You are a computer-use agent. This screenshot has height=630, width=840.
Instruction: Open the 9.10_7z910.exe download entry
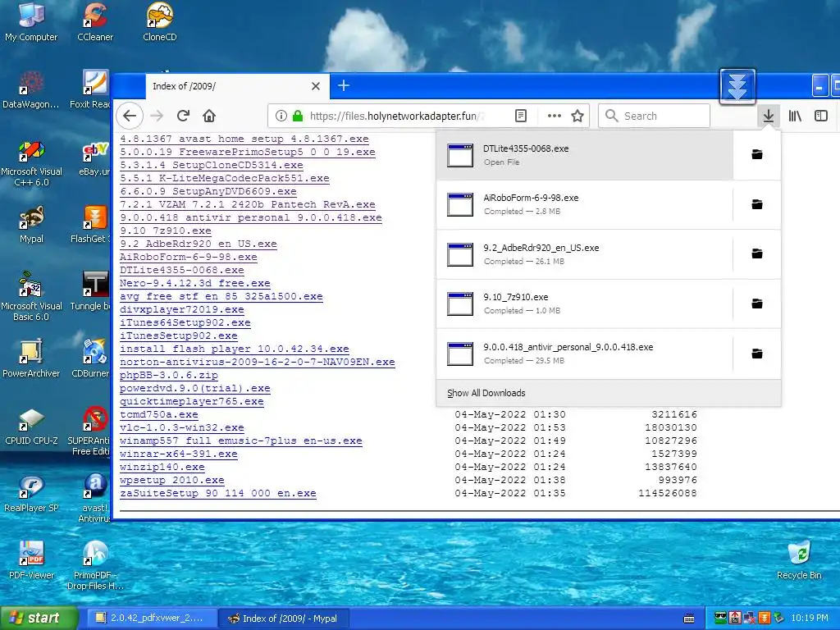point(584,304)
